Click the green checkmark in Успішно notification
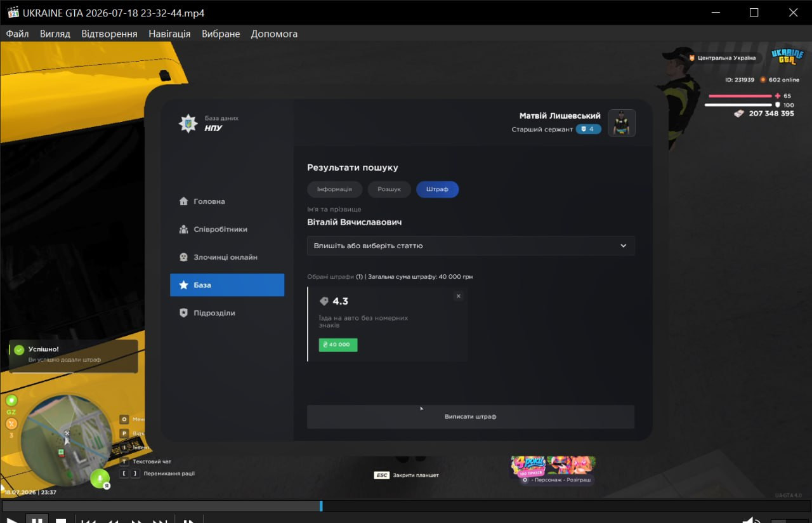Viewport: 812px width, 523px height. [19, 350]
